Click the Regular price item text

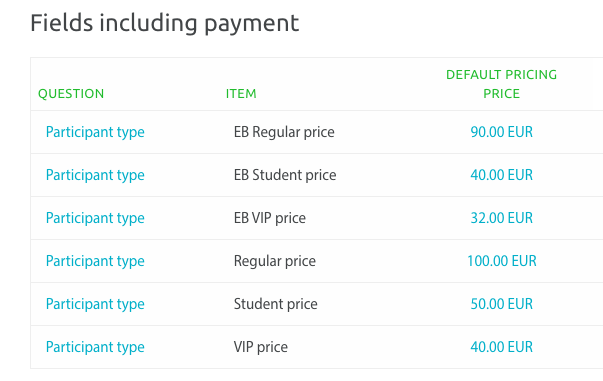[x=275, y=261]
